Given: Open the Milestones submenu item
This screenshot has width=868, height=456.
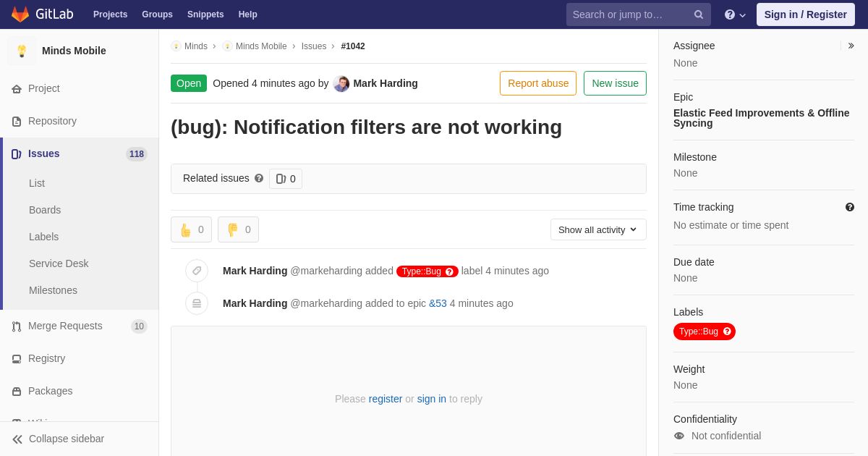Looking at the screenshot, I should click(53, 290).
